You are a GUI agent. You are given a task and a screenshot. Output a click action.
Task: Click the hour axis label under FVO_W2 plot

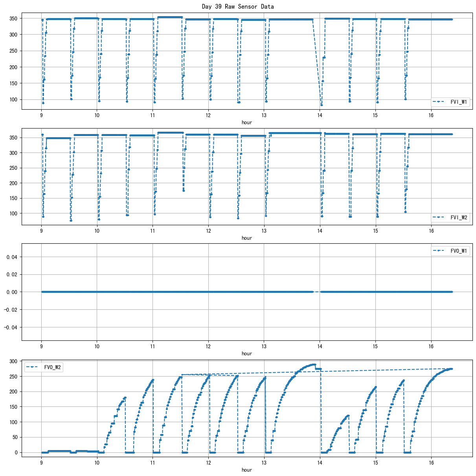coord(247,470)
